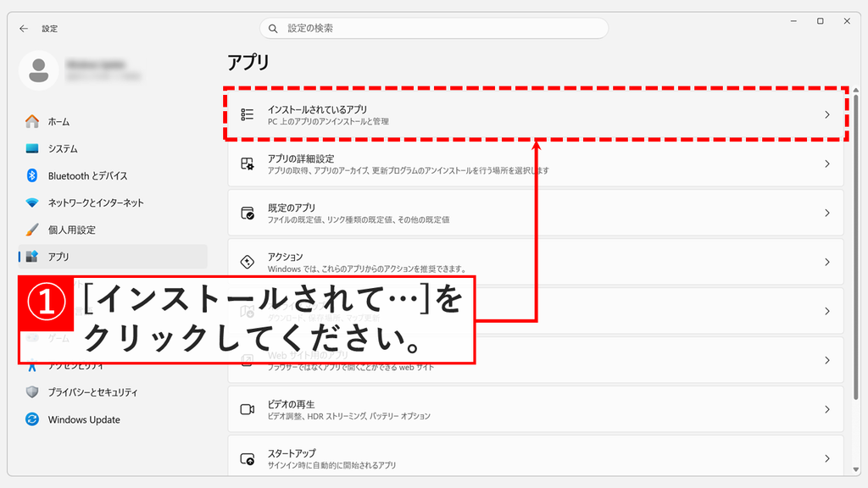
Task: Click the installed apps list icon
Action: point(247,114)
